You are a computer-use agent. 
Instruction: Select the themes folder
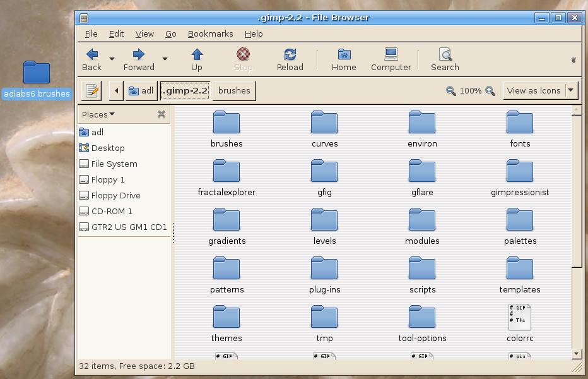226,323
